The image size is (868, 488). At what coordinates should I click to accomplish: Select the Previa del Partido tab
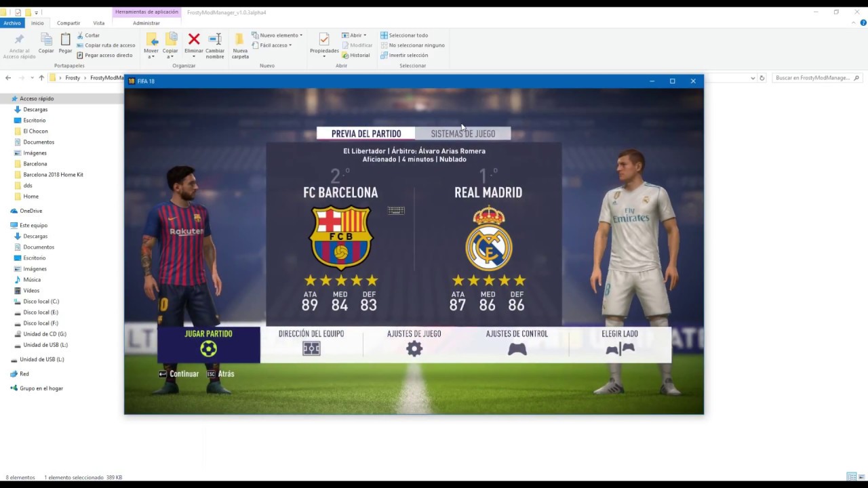point(366,134)
